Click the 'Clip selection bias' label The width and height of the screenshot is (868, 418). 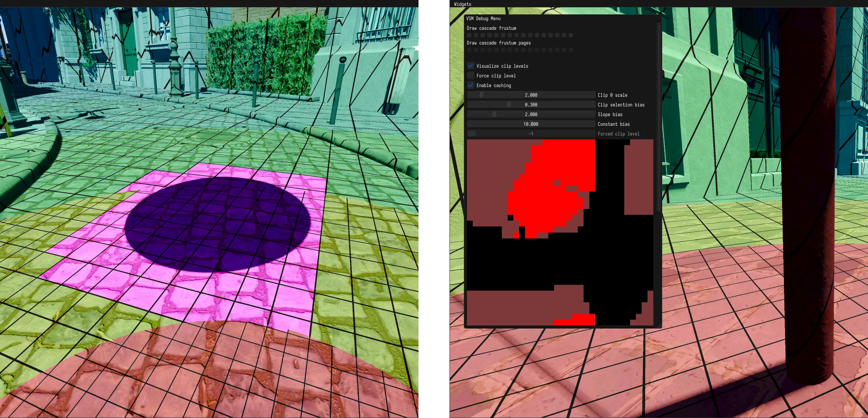[x=621, y=105]
